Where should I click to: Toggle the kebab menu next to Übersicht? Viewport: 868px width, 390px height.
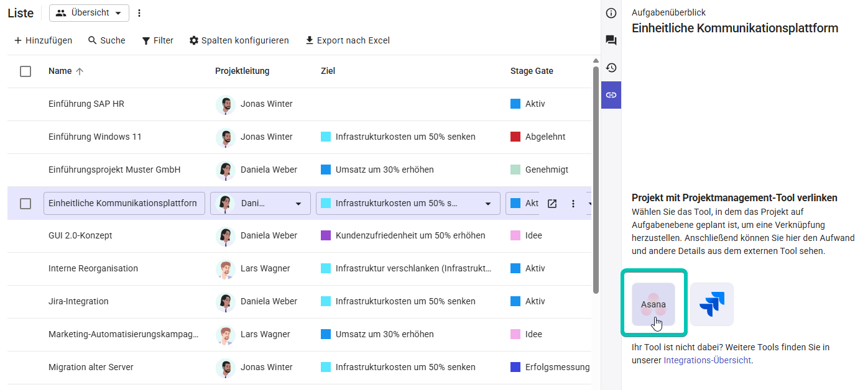coord(139,12)
